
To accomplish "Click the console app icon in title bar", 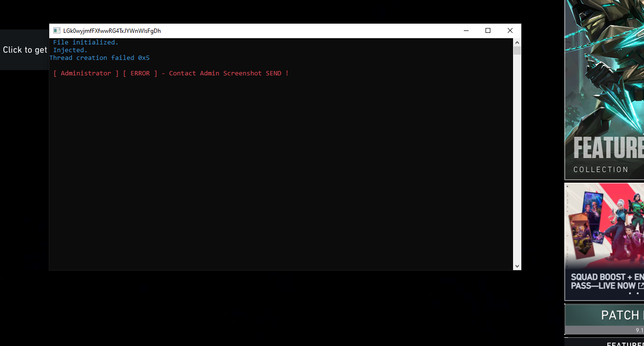I will coord(57,30).
